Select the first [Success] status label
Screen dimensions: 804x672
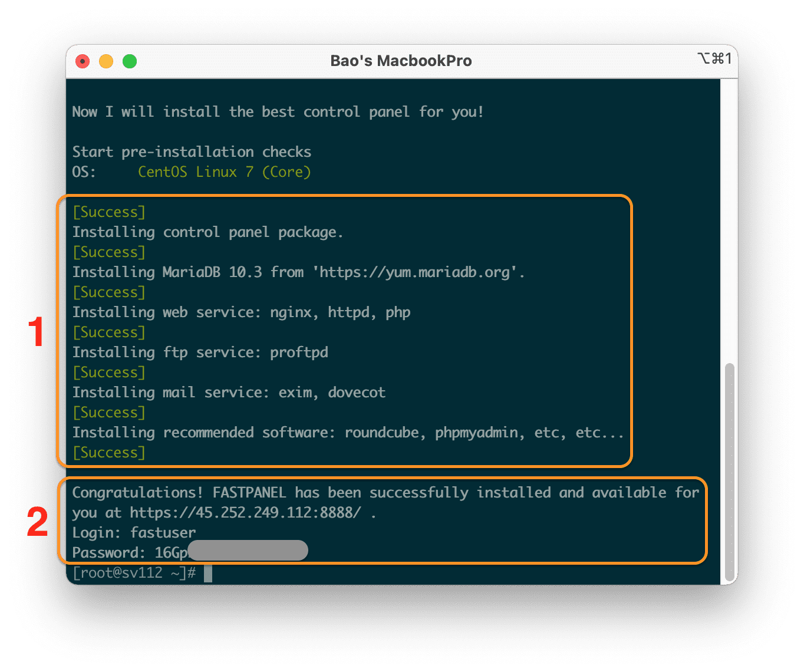coord(108,212)
